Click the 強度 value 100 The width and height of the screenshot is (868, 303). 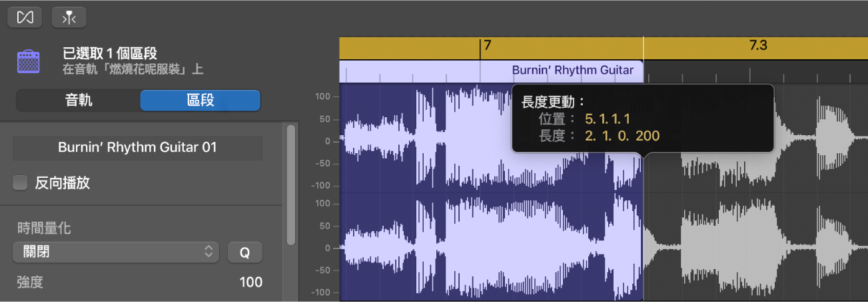point(250,282)
